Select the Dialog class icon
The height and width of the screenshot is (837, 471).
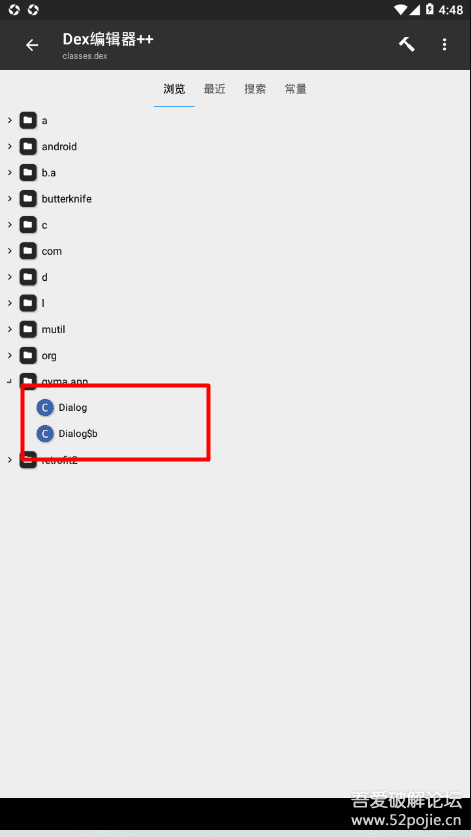pos(45,408)
